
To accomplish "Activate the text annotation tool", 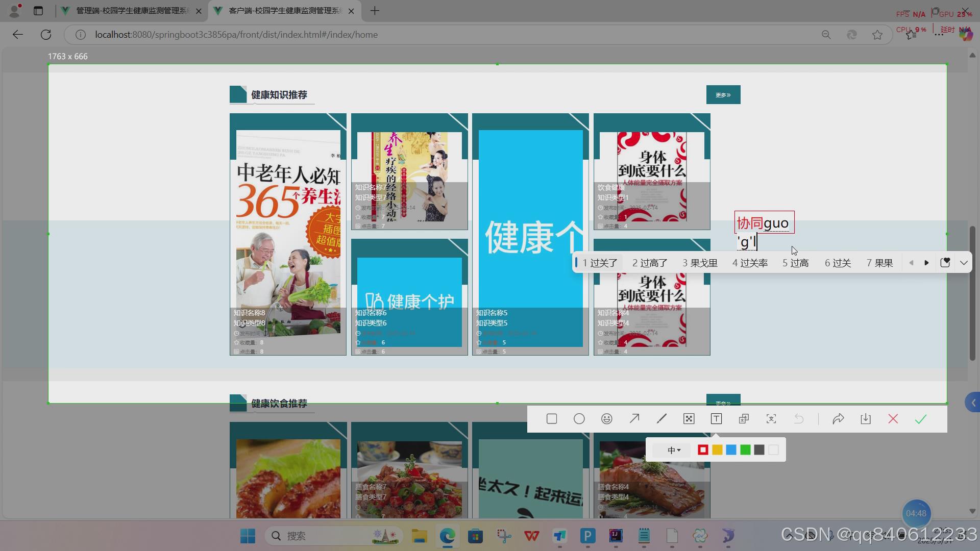I will (716, 418).
